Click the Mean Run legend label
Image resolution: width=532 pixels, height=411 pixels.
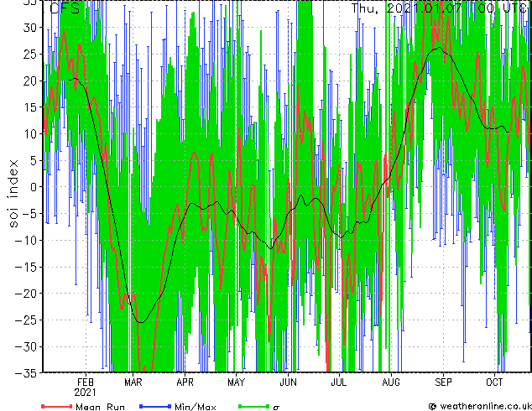(x=100, y=407)
